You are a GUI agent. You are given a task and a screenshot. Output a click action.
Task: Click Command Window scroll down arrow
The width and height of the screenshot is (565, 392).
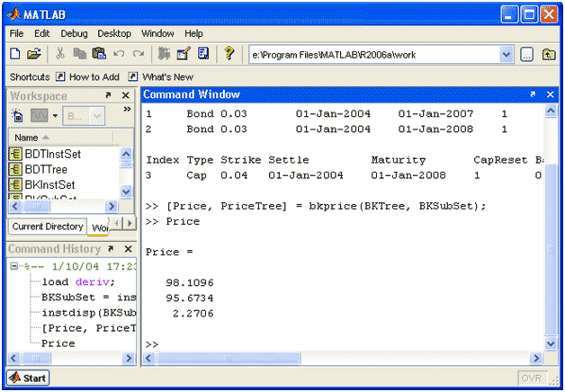tap(551, 343)
